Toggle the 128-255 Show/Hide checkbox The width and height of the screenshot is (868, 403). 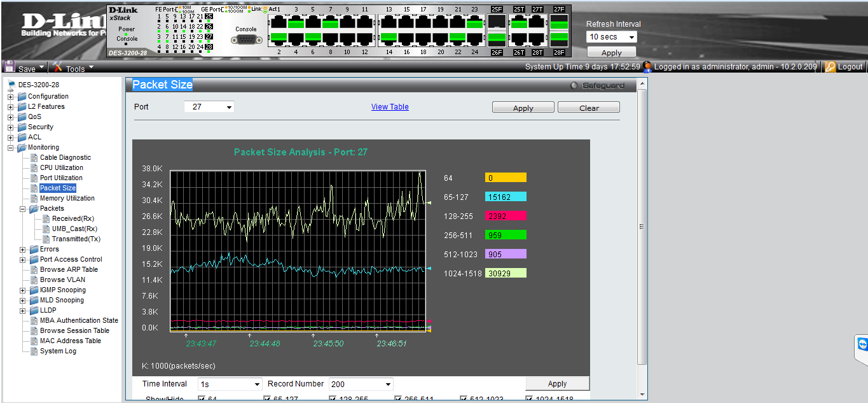pyautogui.click(x=333, y=399)
